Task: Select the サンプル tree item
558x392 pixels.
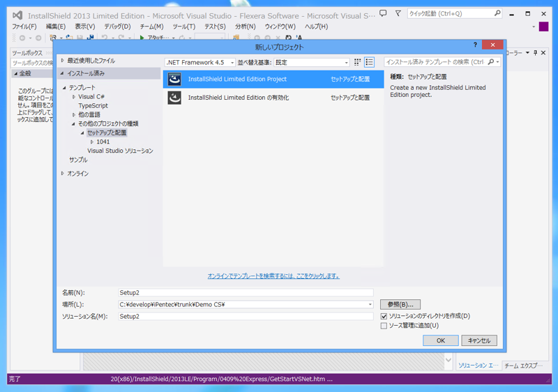Action: (78, 160)
